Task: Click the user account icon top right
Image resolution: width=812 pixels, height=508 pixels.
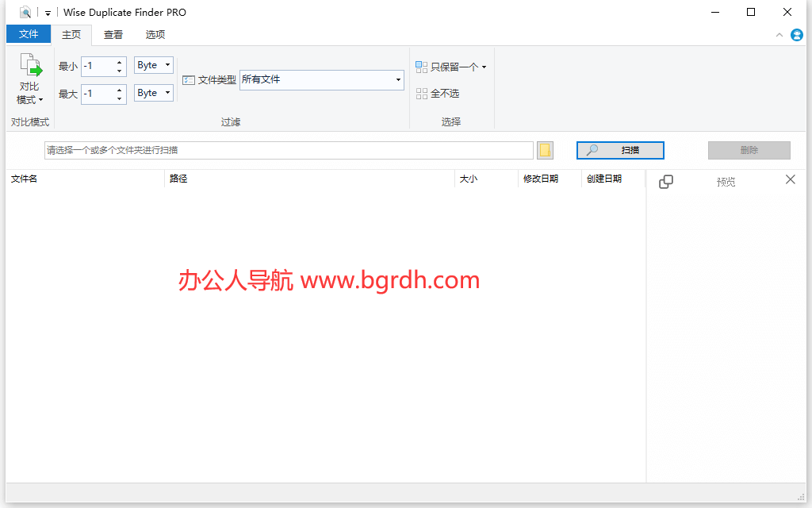Action: click(x=796, y=35)
